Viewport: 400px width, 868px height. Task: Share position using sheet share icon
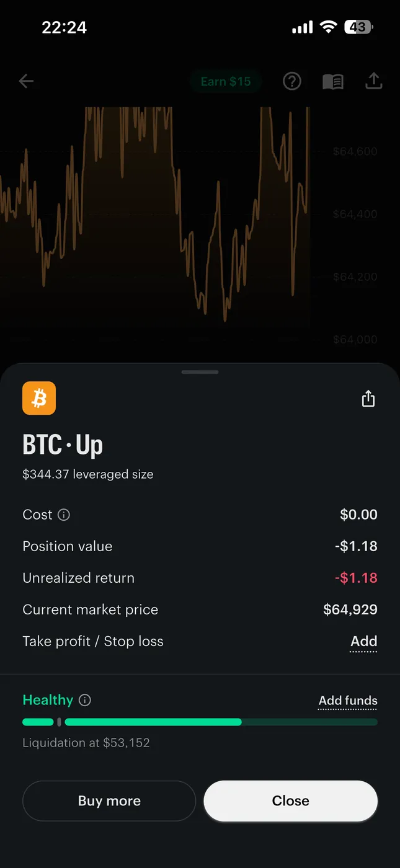[x=368, y=398]
